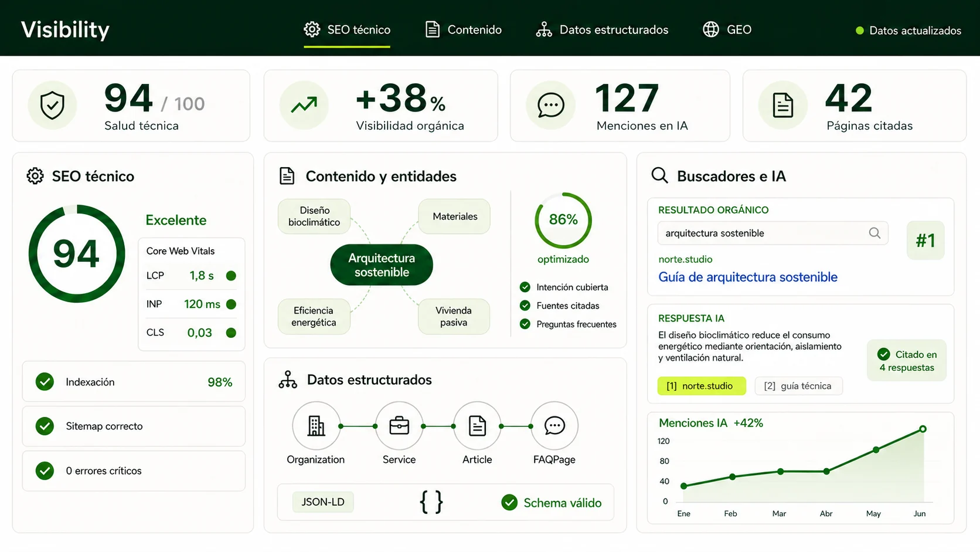Select the Eficiencia energética entity node
The image size is (980, 552).
[x=314, y=316]
